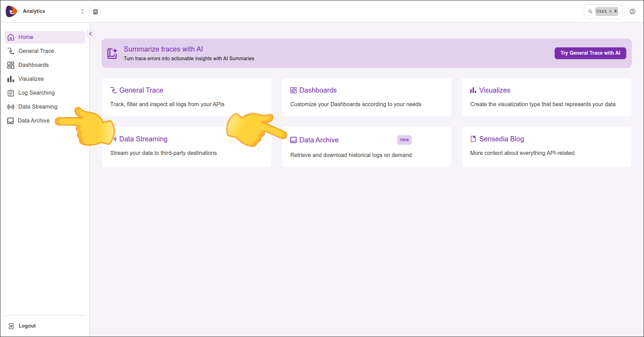Click the Sensedia Blog card icon

pos(473,139)
